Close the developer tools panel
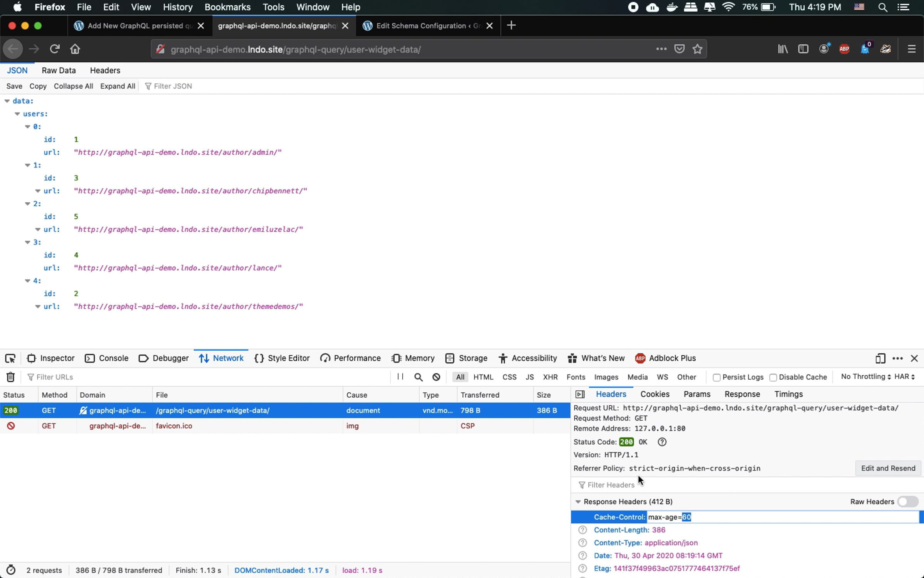 coord(914,358)
